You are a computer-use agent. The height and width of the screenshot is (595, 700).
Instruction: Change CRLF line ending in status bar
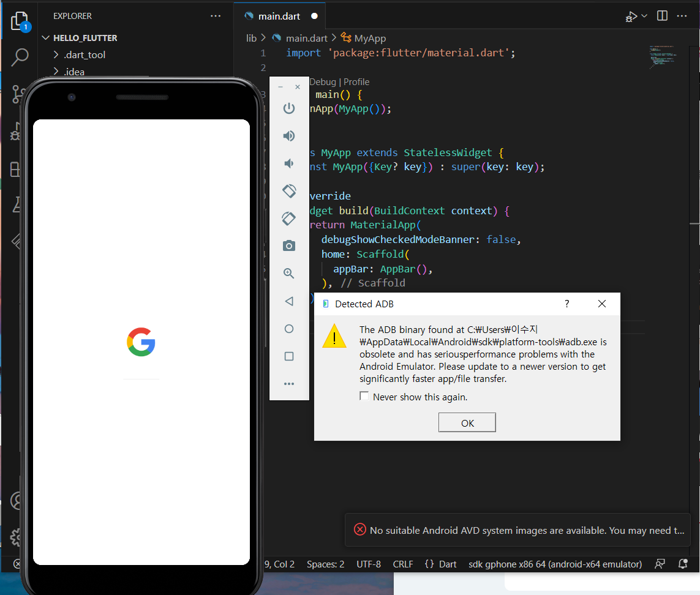point(403,564)
